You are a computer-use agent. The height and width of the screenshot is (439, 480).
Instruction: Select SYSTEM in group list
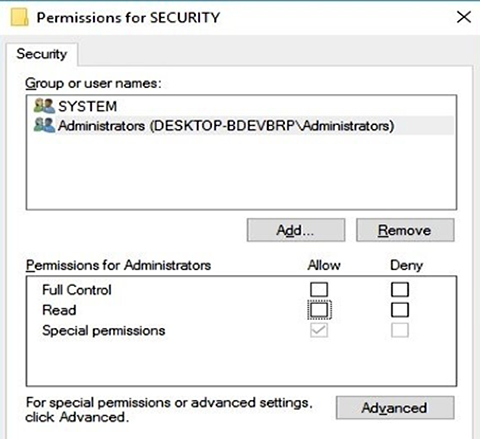pyautogui.click(x=88, y=106)
